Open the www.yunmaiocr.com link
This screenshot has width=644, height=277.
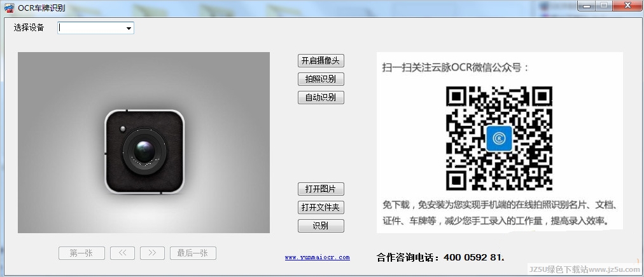tap(317, 257)
